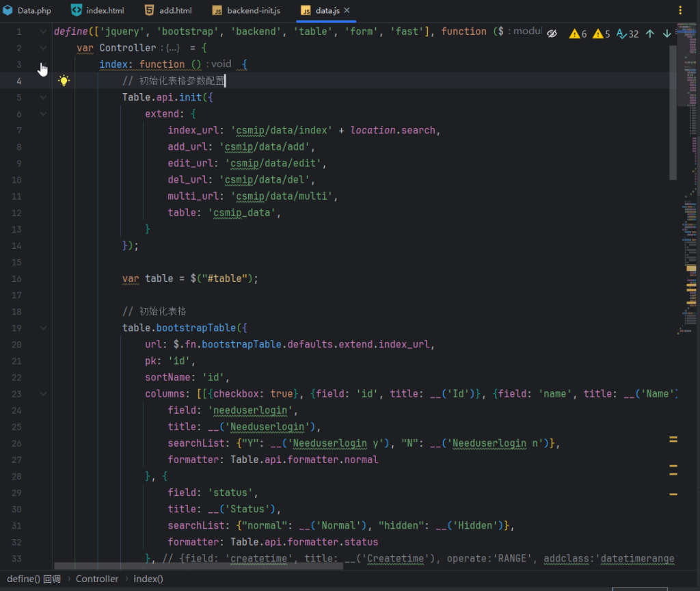Image resolution: width=700 pixels, height=591 pixels.
Task: Collapse the define block on line 1
Action: 44,31
